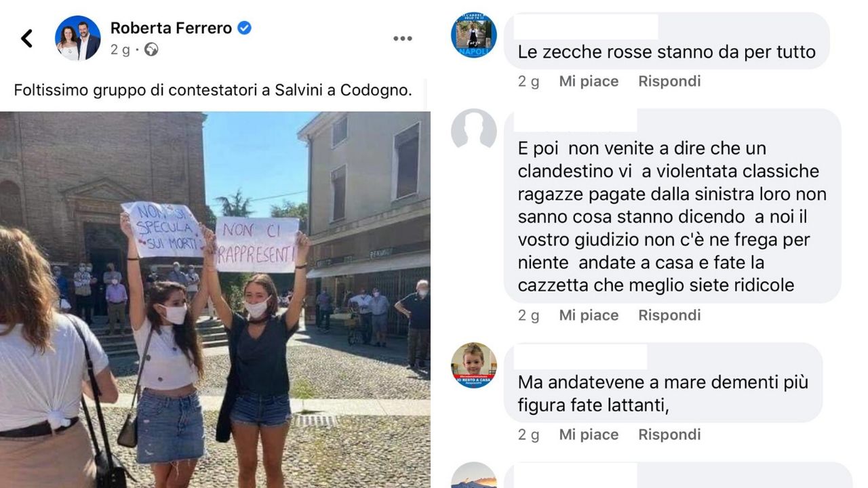Reply to the "Ma andatevene a mare" comment
Viewport: 868px width, 488px height.
(669, 434)
